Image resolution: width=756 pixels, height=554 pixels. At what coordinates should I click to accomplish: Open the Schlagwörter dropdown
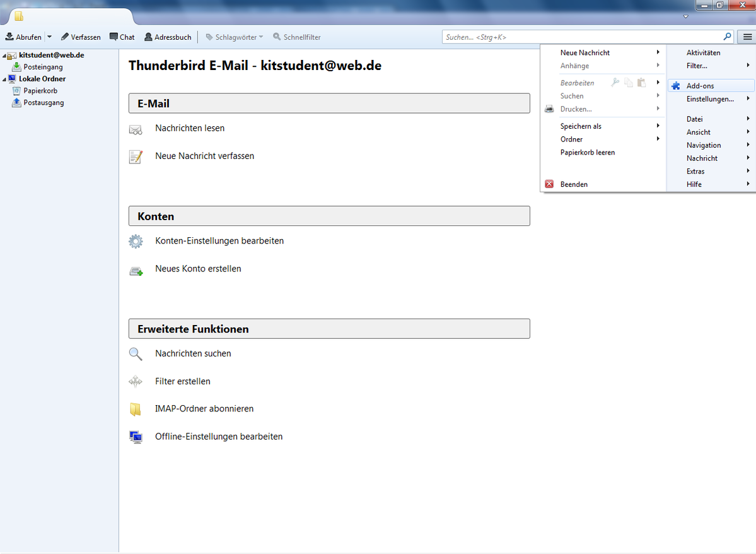tap(235, 37)
